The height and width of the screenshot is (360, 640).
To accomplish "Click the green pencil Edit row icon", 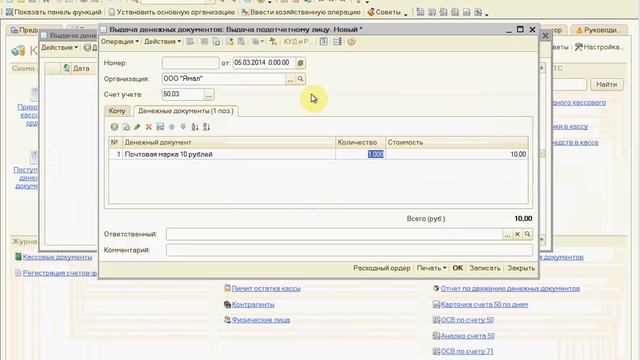I will [x=137, y=127].
